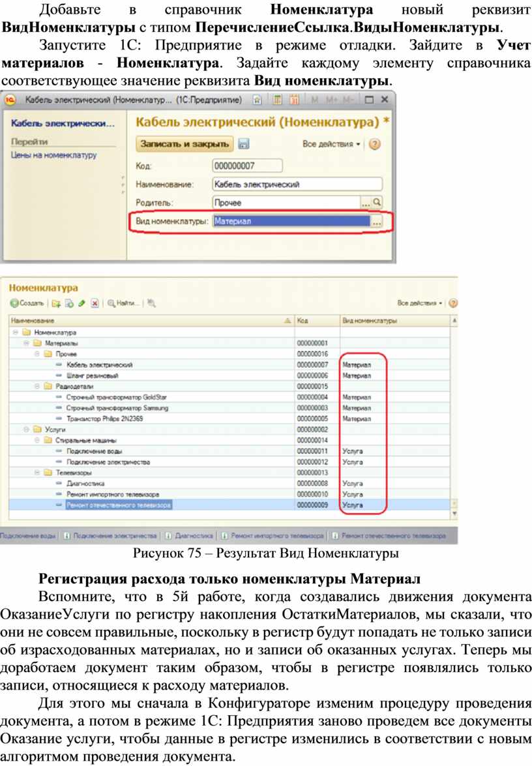Click inside the Наименование input field
This screenshot has width=532, height=766.
(x=297, y=184)
